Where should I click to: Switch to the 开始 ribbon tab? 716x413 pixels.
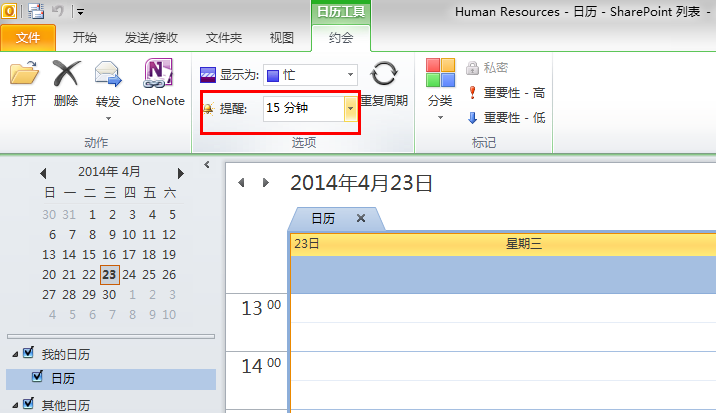tap(85, 37)
